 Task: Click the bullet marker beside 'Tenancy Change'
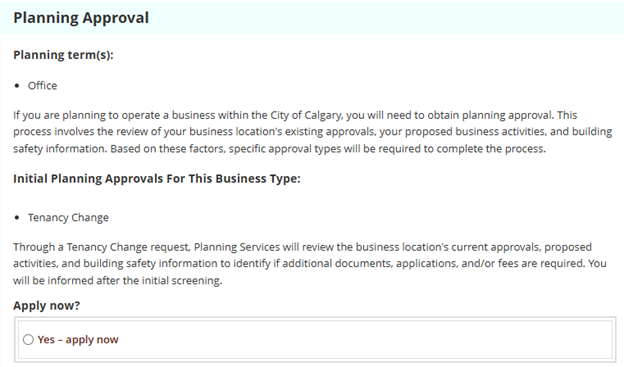coord(17,217)
